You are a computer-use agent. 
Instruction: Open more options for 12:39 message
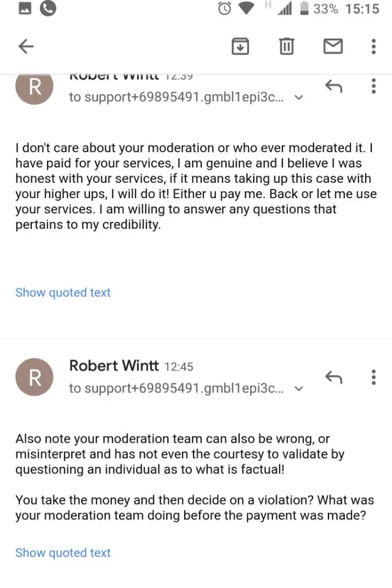pyautogui.click(x=373, y=87)
